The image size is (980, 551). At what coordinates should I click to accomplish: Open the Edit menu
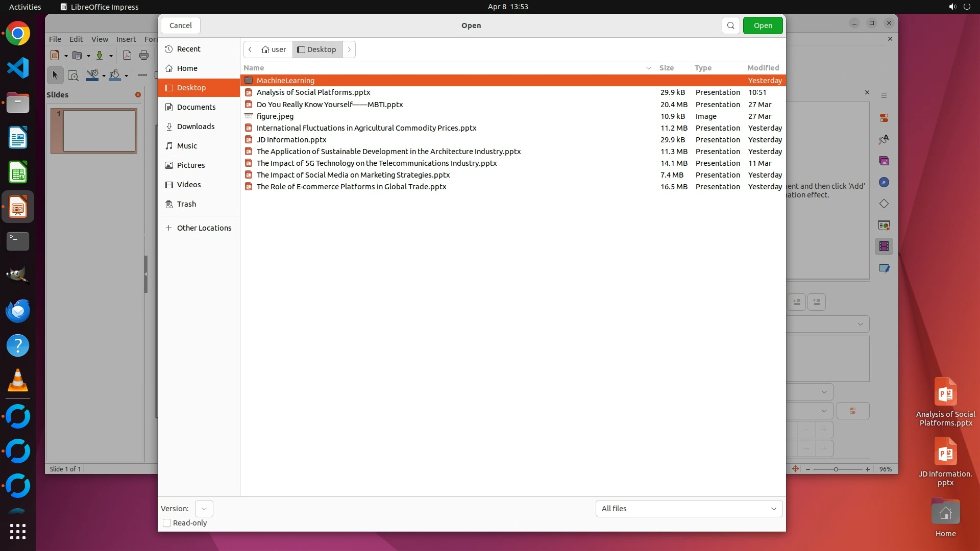tap(76, 39)
